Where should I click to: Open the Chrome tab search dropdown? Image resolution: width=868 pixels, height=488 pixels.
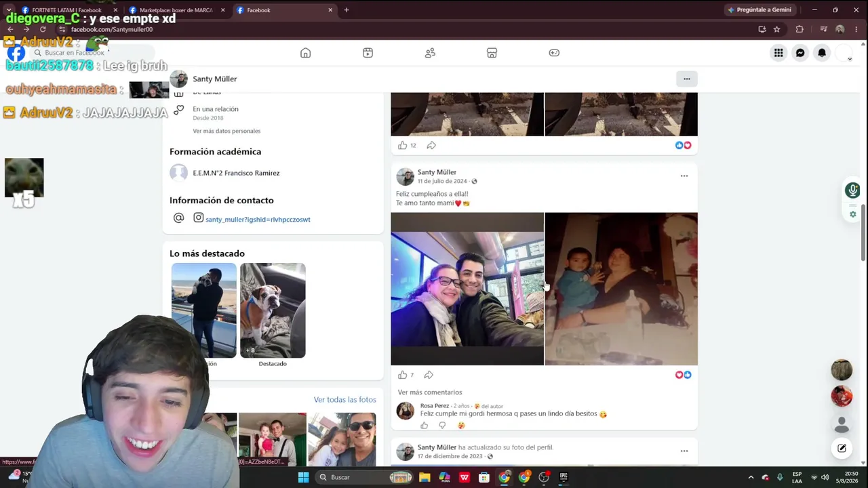(8, 10)
